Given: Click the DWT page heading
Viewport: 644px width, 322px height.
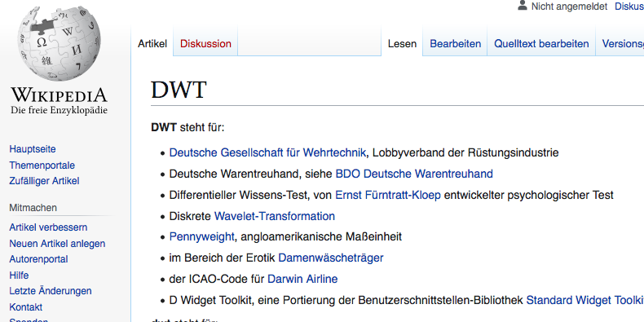Looking at the screenshot, I should (179, 90).
